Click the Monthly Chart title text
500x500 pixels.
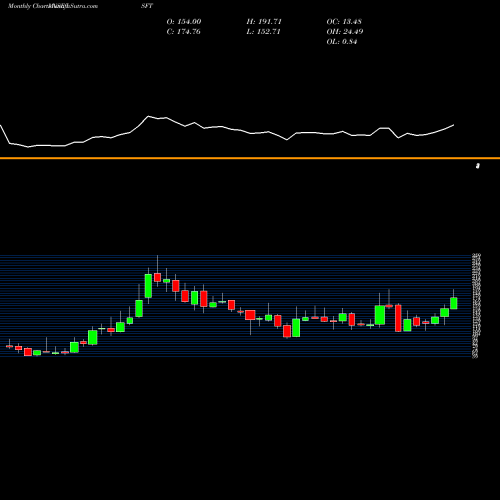[x=28, y=6]
